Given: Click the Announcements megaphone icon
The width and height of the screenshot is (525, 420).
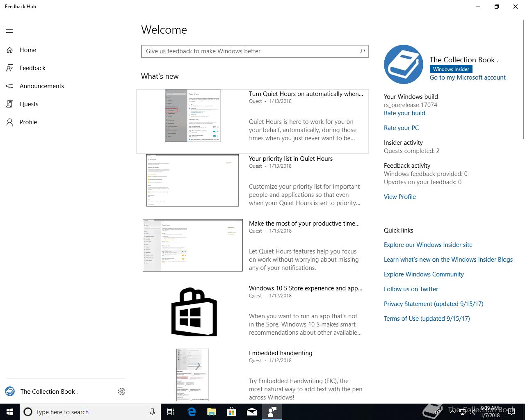Looking at the screenshot, I should click(10, 86).
